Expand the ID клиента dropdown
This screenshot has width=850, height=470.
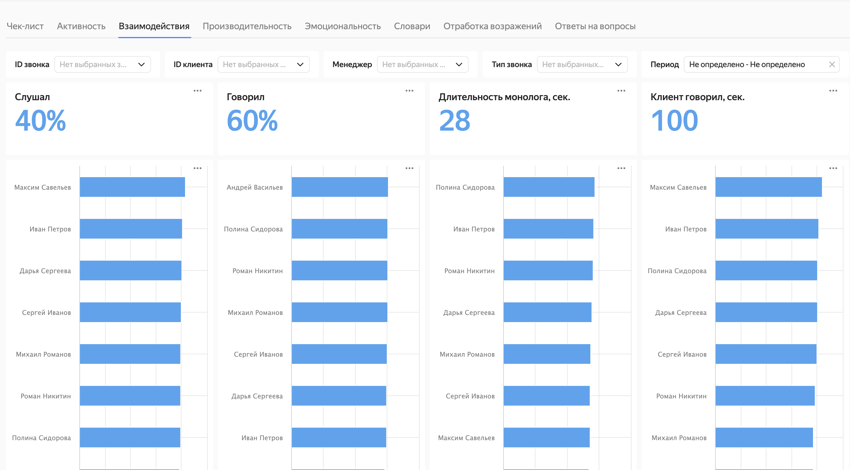point(263,65)
